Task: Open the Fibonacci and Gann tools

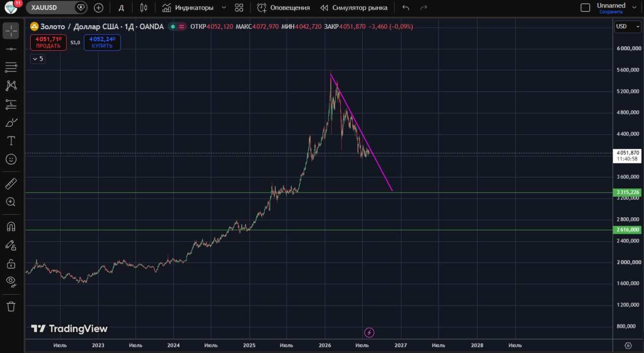Action: [11, 67]
